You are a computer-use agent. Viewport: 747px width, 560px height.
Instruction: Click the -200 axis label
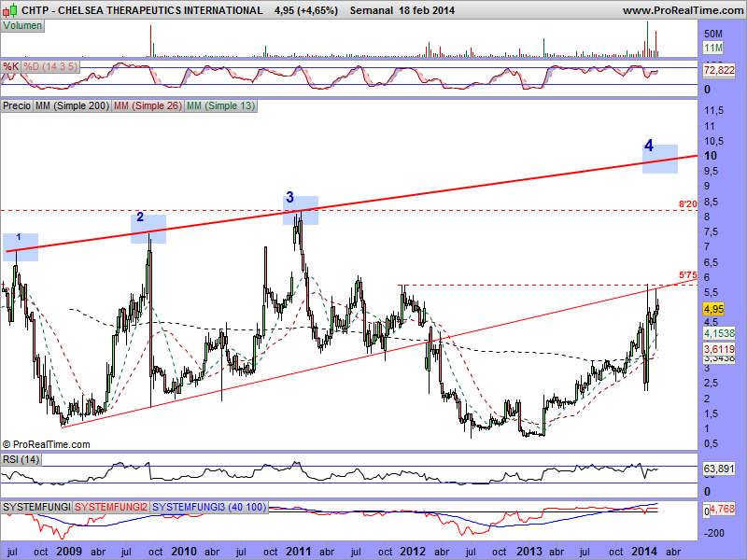[713, 533]
